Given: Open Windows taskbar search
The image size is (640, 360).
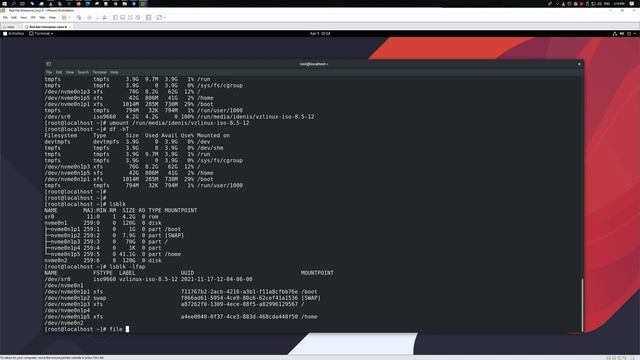Looking at the screenshot, I should 13,4.
